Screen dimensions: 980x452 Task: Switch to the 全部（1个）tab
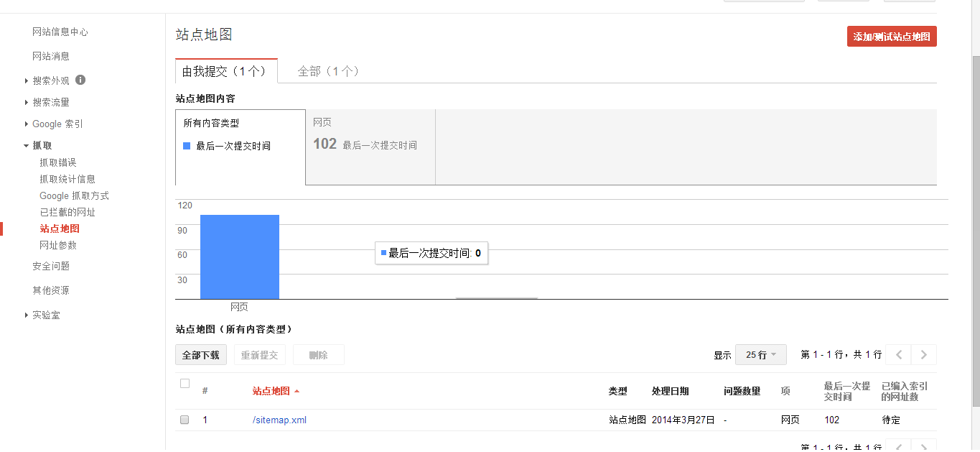click(x=328, y=71)
